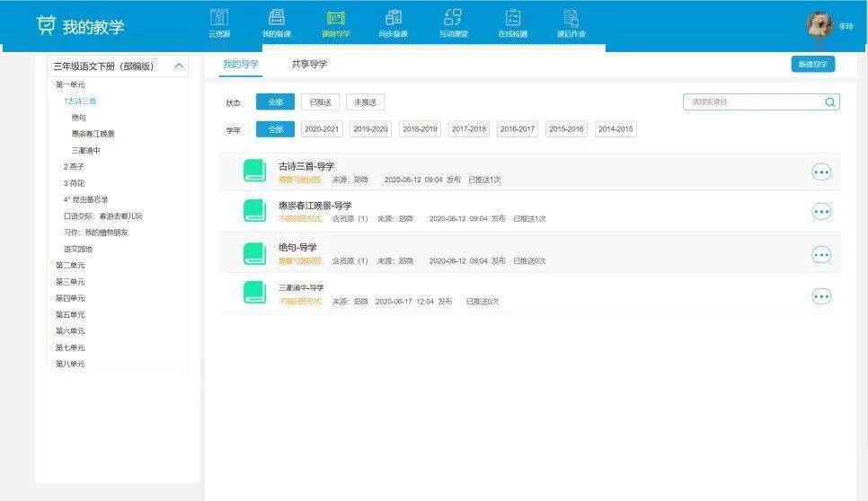Open the 在线检测 online test icon
The width and height of the screenshot is (868, 501).
click(x=512, y=17)
